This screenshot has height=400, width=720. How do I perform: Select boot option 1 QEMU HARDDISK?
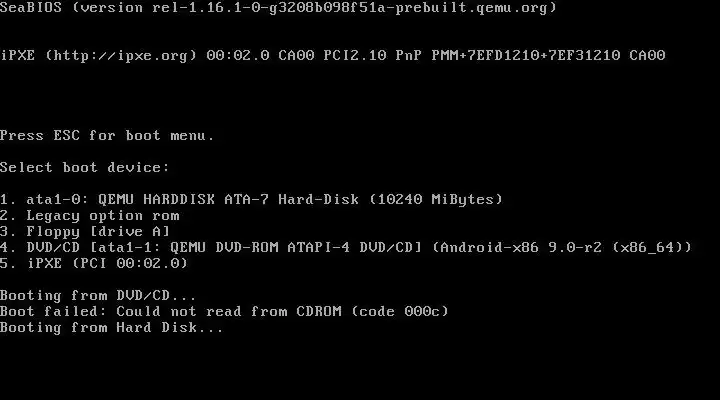(252, 199)
